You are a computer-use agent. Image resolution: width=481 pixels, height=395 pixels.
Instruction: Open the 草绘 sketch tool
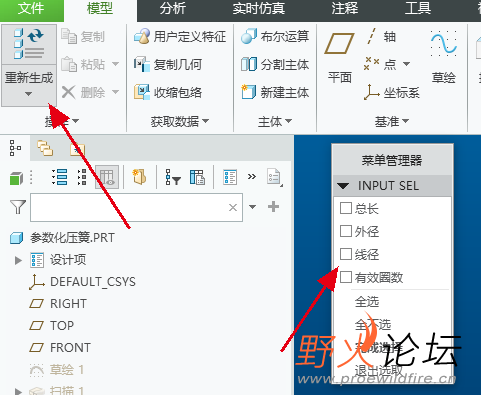click(444, 58)
